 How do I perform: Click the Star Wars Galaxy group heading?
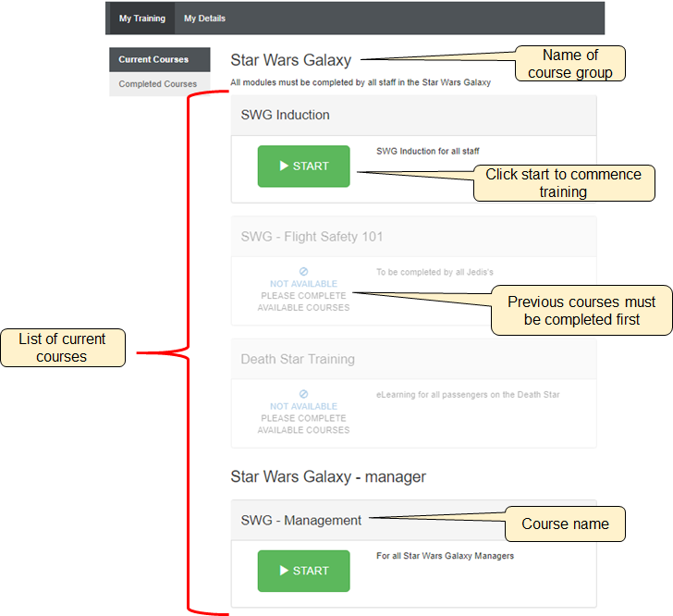[290, 60]
